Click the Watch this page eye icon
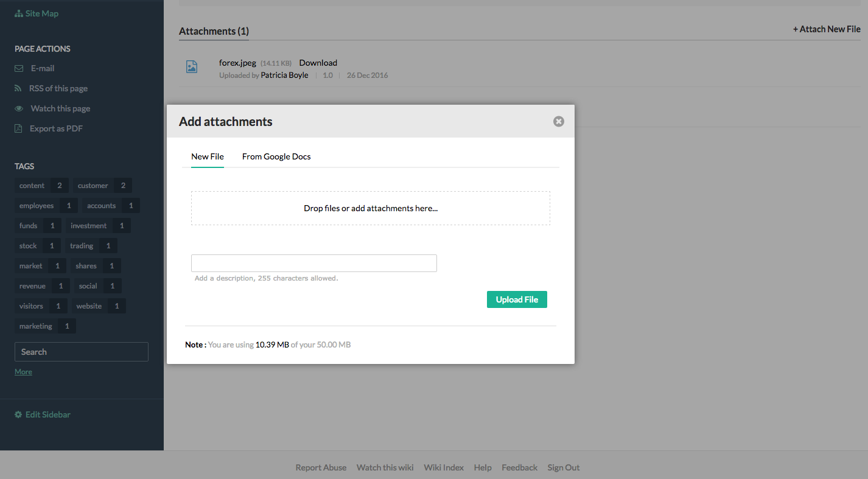 coord(19,108)
